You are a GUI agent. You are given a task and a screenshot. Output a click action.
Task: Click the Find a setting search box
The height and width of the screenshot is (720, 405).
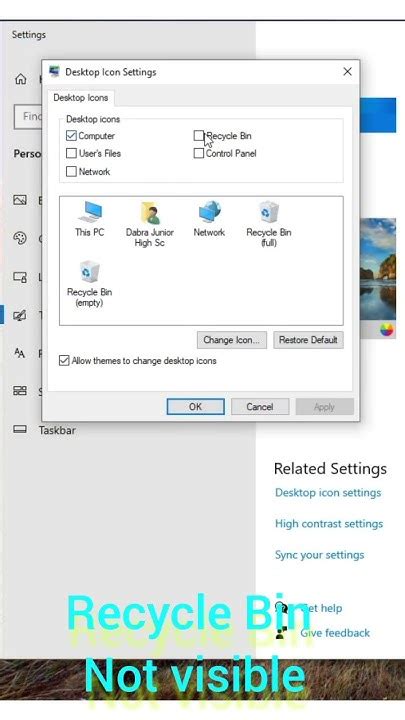pyautogui.click(x=28, y=117)
